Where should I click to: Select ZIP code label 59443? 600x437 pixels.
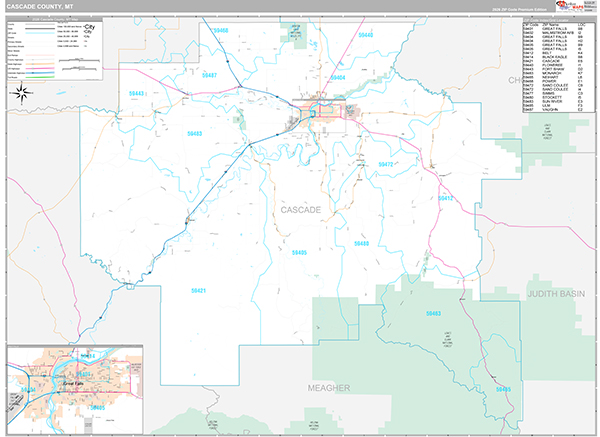(136, 93)
